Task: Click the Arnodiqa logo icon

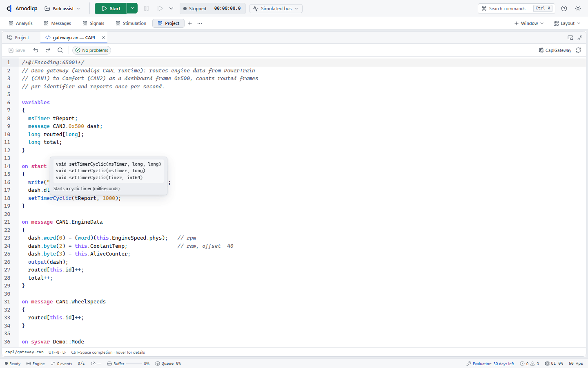Action: pyautogui.click(x=9, y=9)
